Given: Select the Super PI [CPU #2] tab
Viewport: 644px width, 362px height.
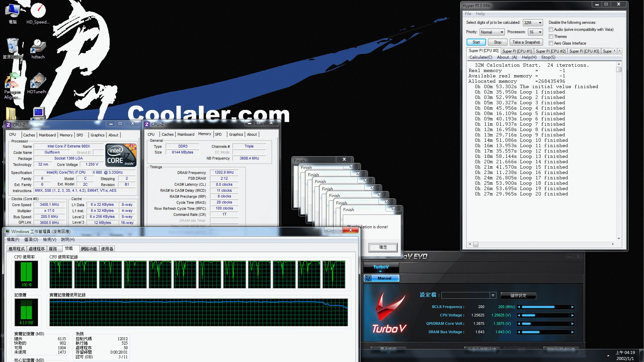Looking at the screenshot, I should (550, 51).
